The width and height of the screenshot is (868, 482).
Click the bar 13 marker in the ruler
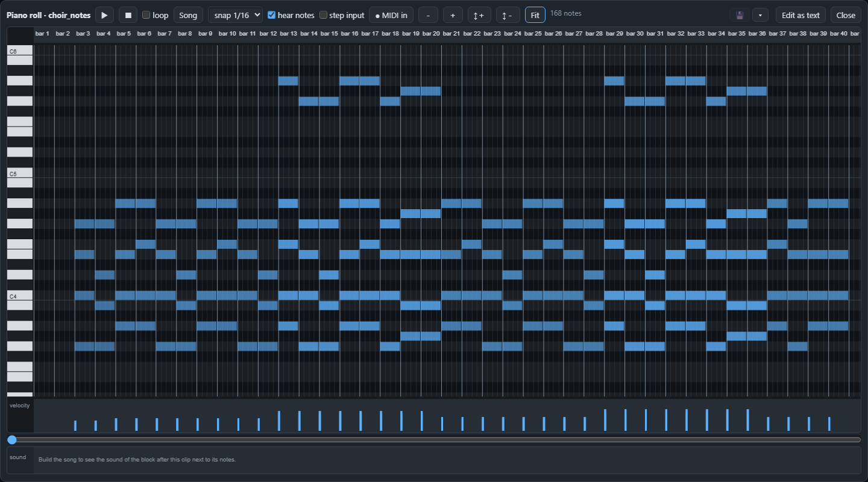(288, 34)
